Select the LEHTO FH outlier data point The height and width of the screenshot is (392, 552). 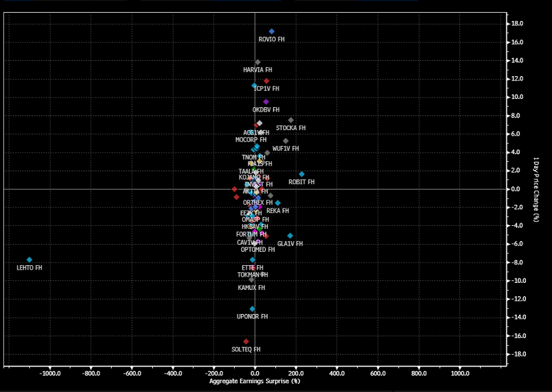click(29, 259)
